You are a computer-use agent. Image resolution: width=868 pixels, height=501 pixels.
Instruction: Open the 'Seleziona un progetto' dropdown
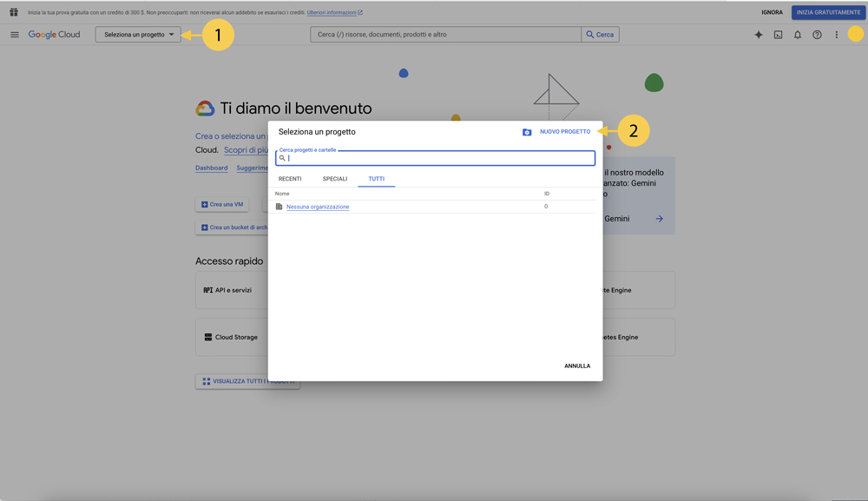[138, 35]
